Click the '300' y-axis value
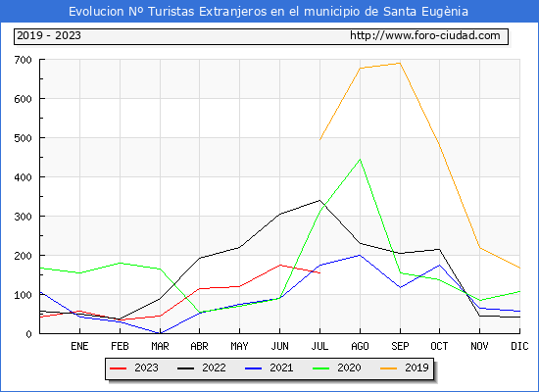539x392 pixels. 24,217
